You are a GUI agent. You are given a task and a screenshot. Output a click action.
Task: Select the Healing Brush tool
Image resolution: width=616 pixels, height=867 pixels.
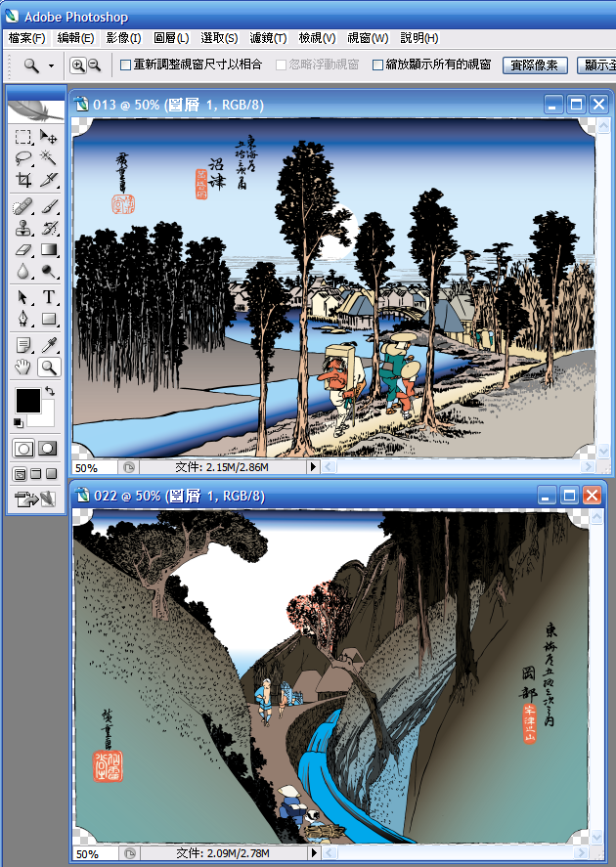point(22,207)
